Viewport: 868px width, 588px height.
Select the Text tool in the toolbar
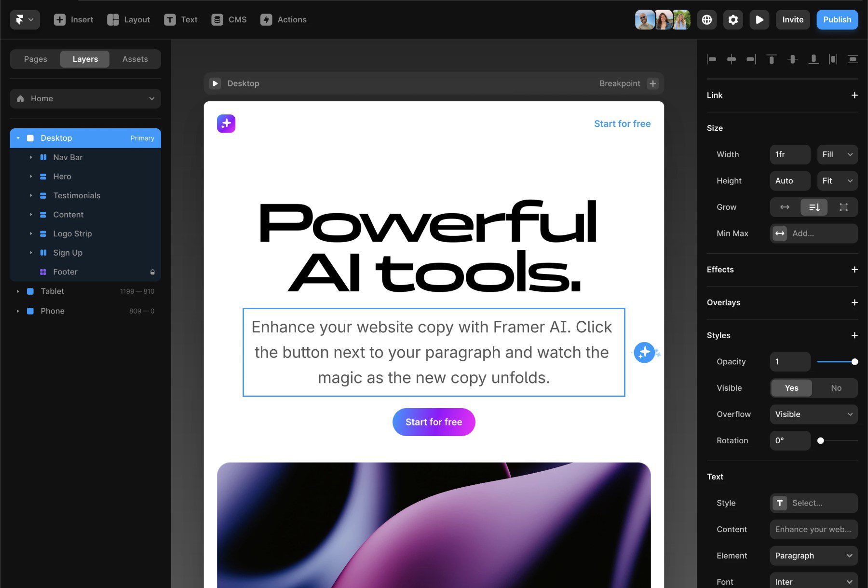[x=181, y=20]
